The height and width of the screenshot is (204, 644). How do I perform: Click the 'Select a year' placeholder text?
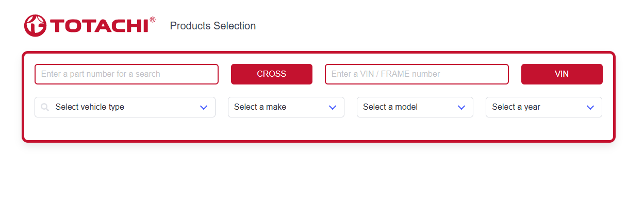tap(516, 107)
